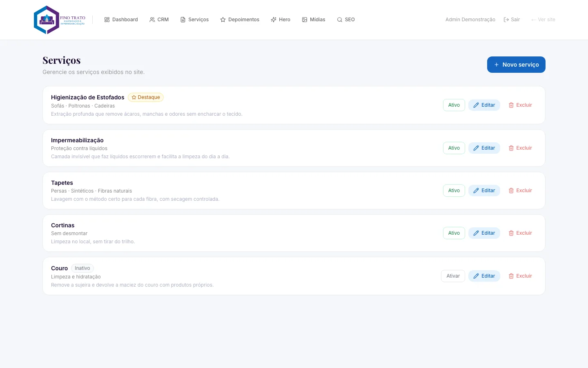Viewport: 588px width, 368px height.
Task: Go to the CRM section
Action: pos(159,20)
